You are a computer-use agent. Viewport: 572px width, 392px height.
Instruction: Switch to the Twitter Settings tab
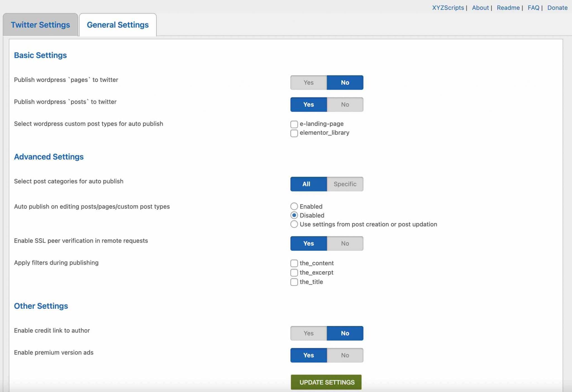click(x=40, y=25)
